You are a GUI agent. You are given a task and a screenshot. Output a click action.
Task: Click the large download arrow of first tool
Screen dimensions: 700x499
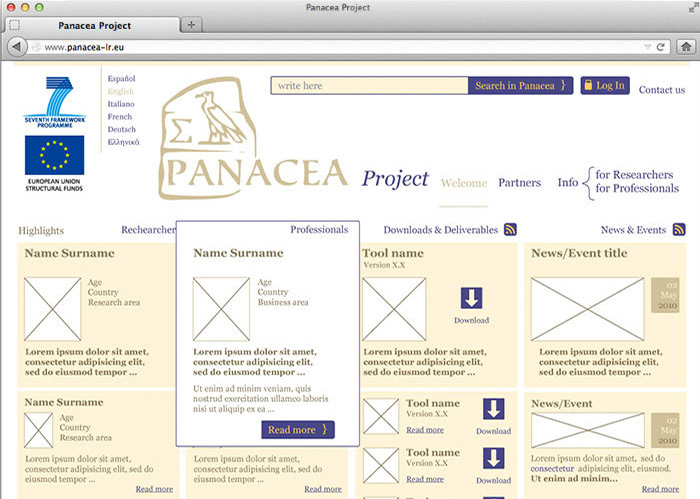tap(471, 298)
